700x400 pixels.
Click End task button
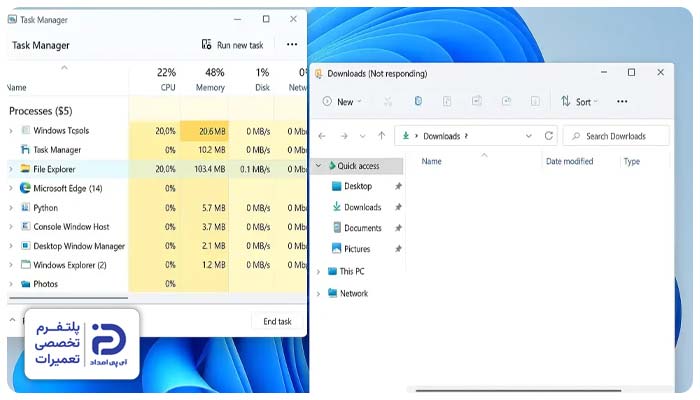point(277,321)
